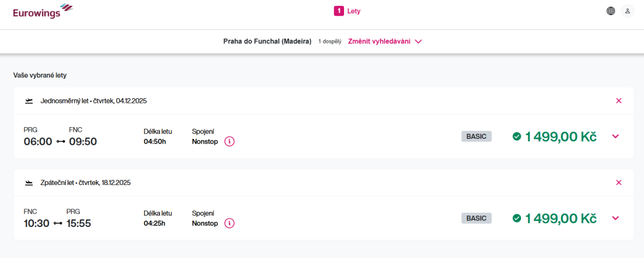Image resolution: width=644 pixels, height=258 pixels.
Task: Click the departing plane icon for Jednosměrný let
Action: point(29,101)
